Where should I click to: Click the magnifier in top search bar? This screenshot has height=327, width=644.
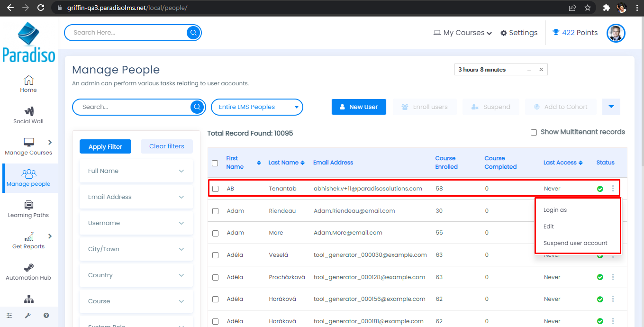[x=193, y=33]
